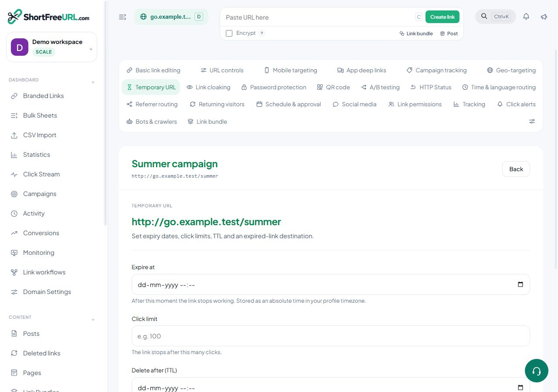This screenshot has width=558, height=392.
Task: Switch to Social media tab
Action: click(x=354, y=104)
